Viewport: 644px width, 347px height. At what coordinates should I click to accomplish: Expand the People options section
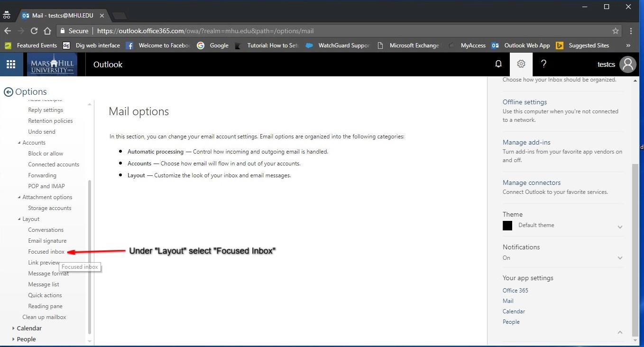pyautogui.click(x=13, y=339)
